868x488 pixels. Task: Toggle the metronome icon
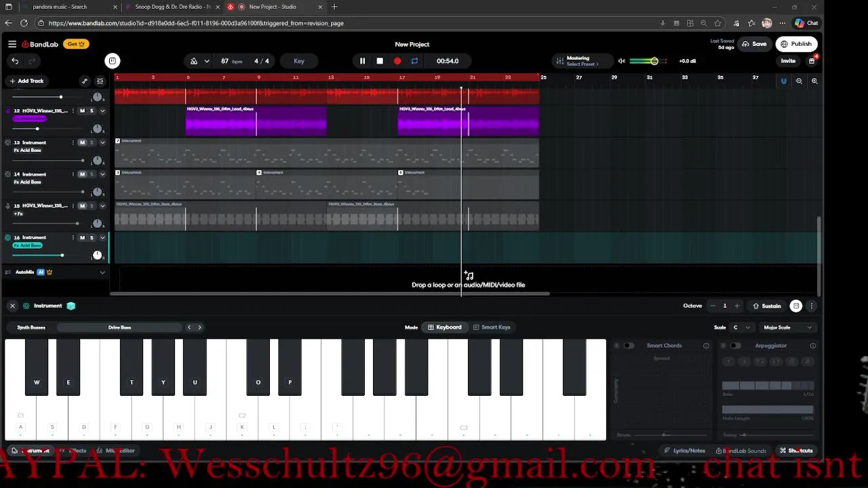(x=194, y=61)
